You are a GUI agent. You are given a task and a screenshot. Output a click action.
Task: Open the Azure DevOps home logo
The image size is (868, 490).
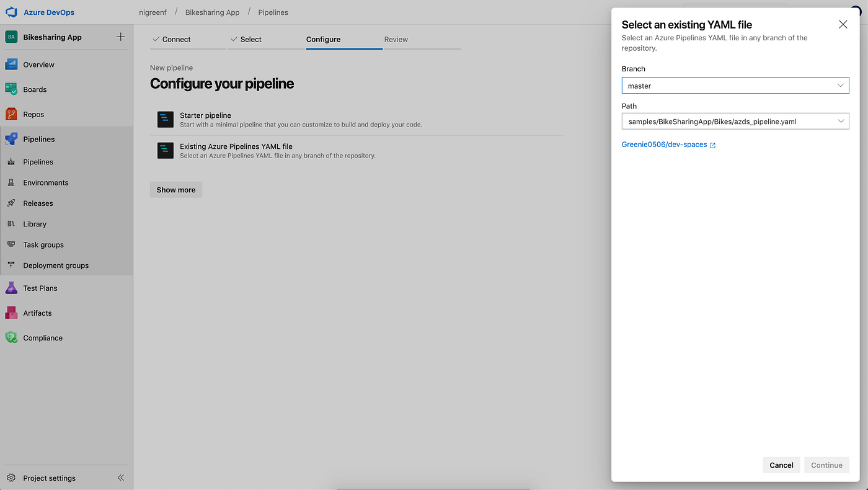pos(11,12)
